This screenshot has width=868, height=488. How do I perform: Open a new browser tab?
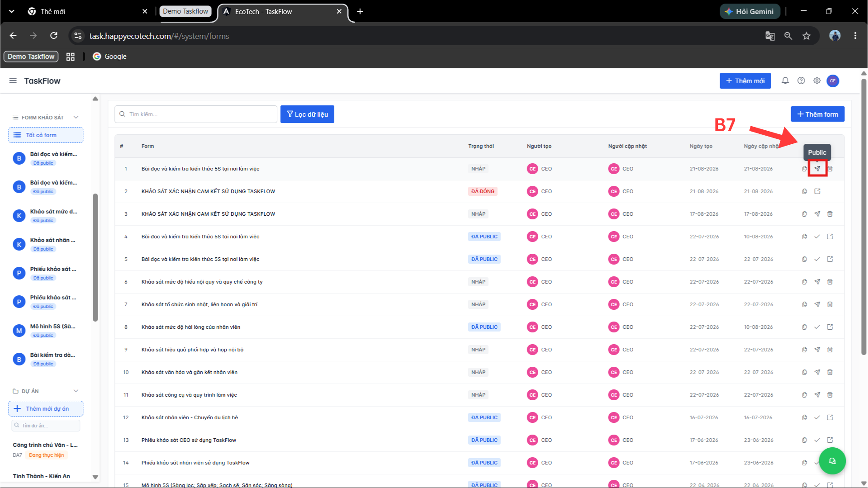pos(360,11)
